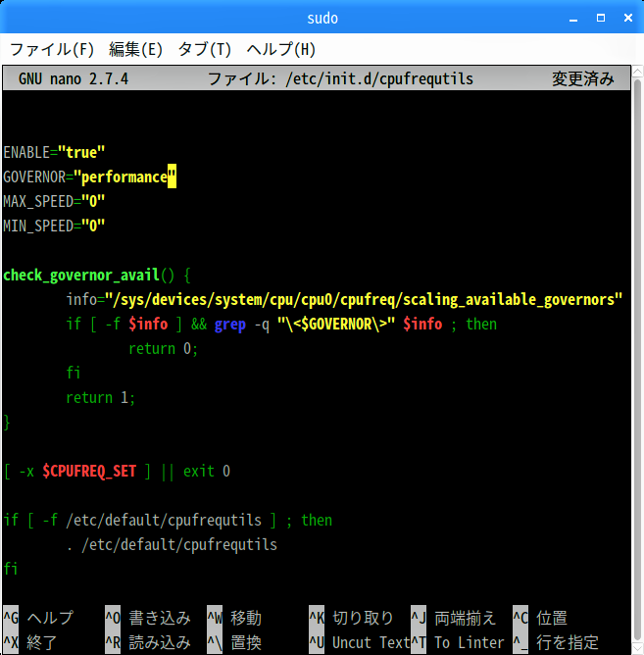Click the MIN_SPEED="0" line
Viewport: 644px width, 655px height.
(x=54, y=226)
